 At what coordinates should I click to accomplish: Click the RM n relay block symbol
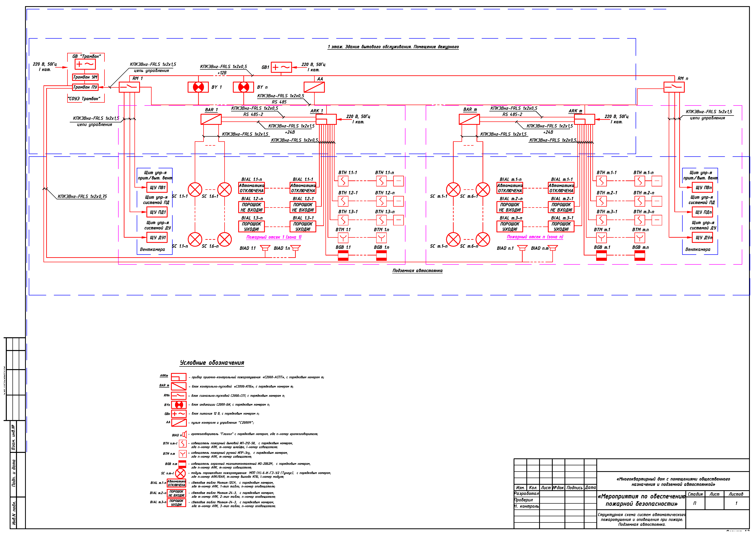tap(674, 87)
